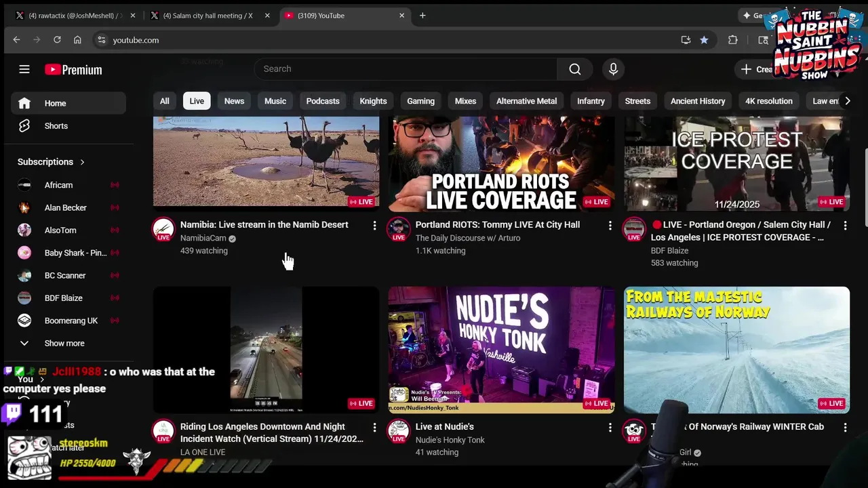Open Africam subscription channel
The image size is (868, 488).
click(68, 185)
